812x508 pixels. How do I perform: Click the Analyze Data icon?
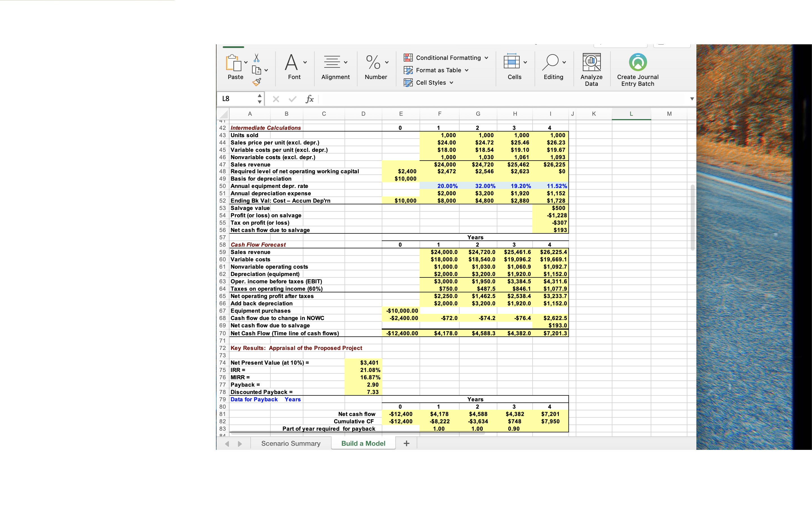pyautogui.click(x=592, y=62)
